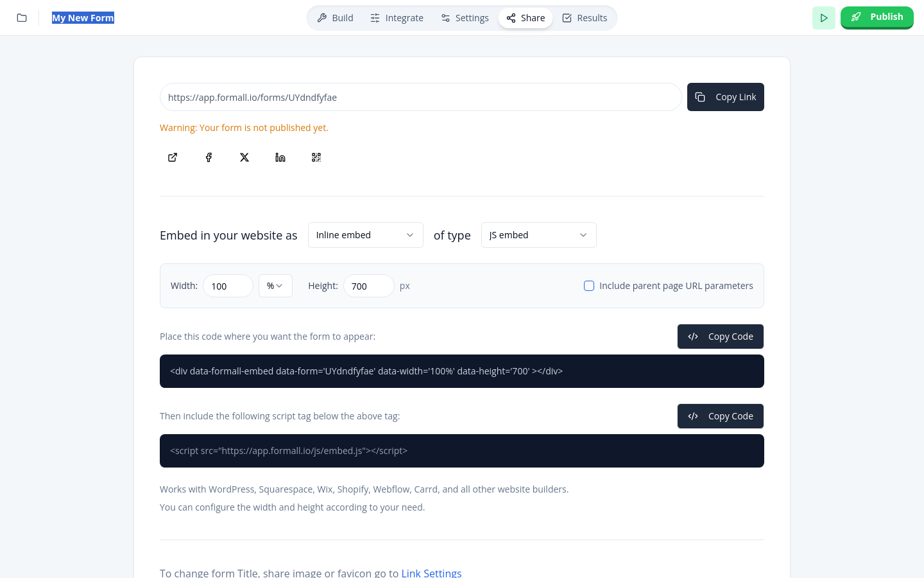Click the Width input field
The image size is (924, 578).
pos(228,286)
